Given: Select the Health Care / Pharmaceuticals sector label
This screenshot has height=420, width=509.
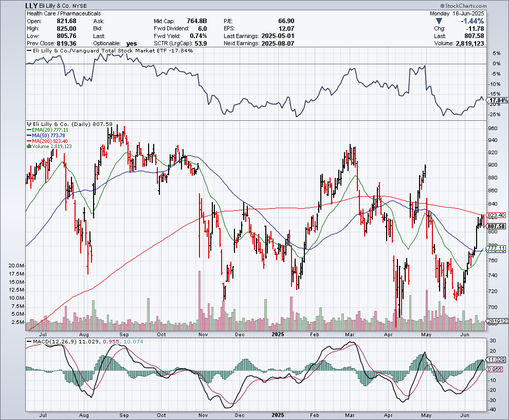Looking at the screenshot, I should (x=64, y=13).
